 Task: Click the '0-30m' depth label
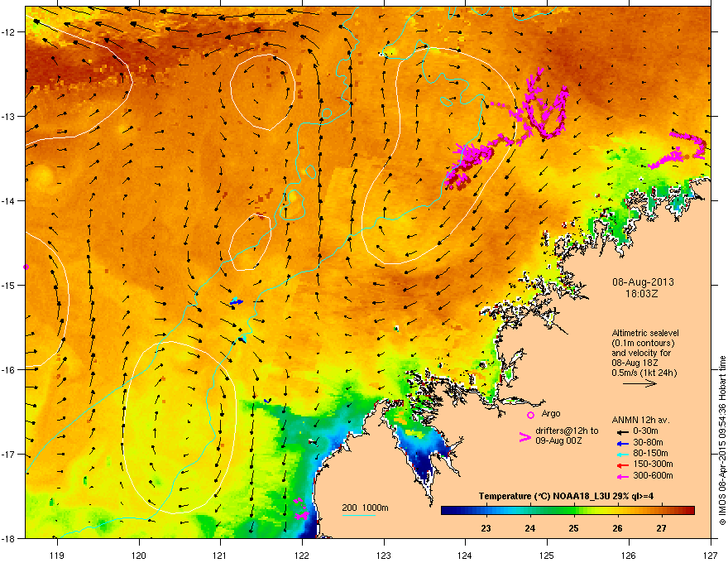(x=645, y=431)
